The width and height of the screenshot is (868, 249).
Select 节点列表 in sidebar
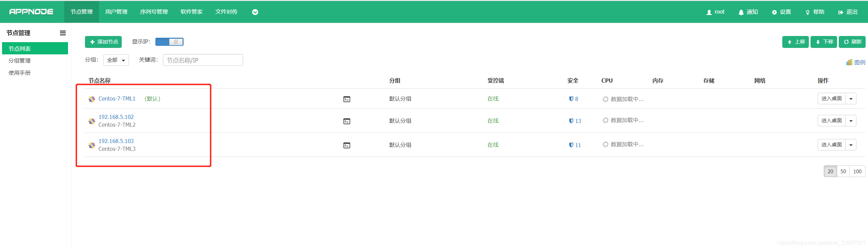point(35,49)
